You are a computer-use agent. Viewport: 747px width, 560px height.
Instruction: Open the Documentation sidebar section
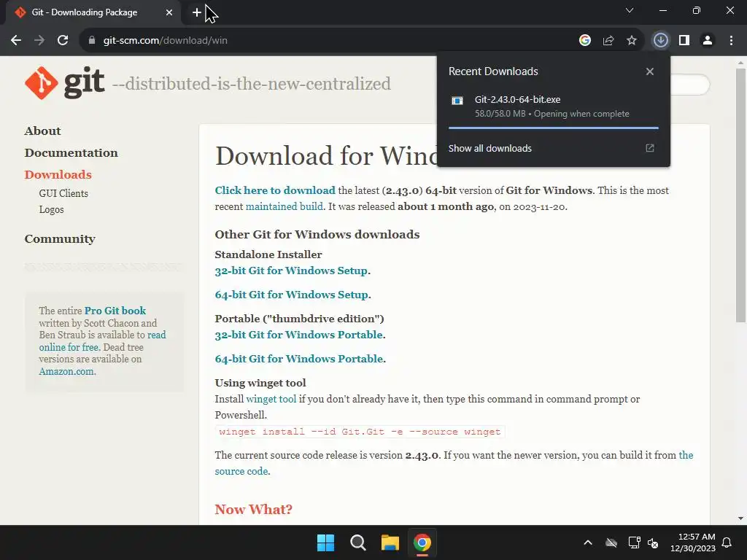71,153
